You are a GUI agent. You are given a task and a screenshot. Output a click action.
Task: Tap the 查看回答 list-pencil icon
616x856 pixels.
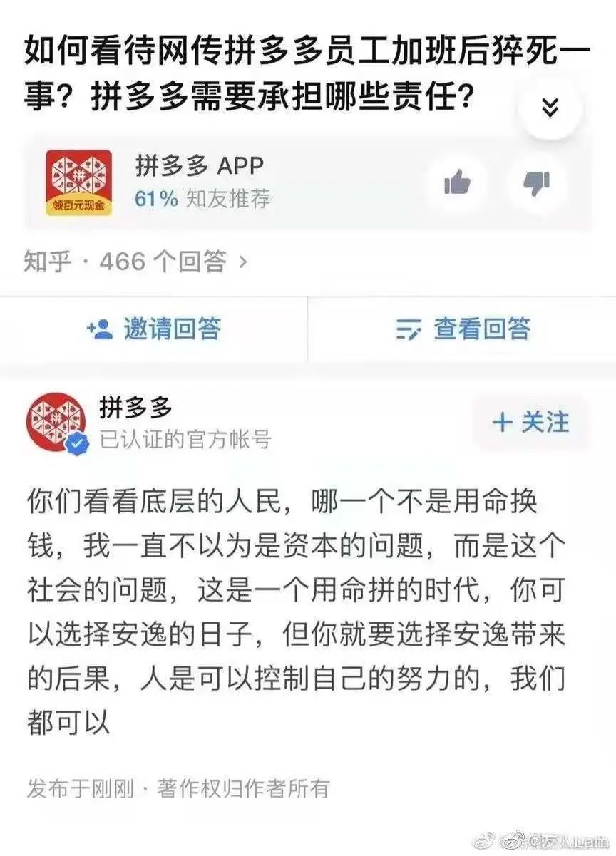409,330
